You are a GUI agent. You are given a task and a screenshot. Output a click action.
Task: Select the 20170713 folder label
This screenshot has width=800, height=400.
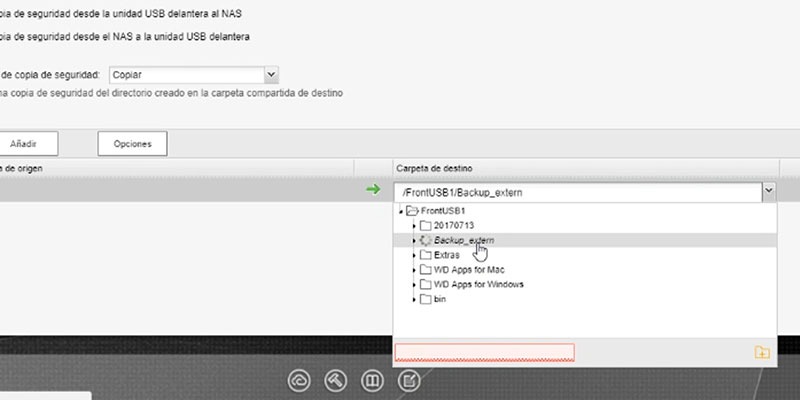tap(454, 226)
